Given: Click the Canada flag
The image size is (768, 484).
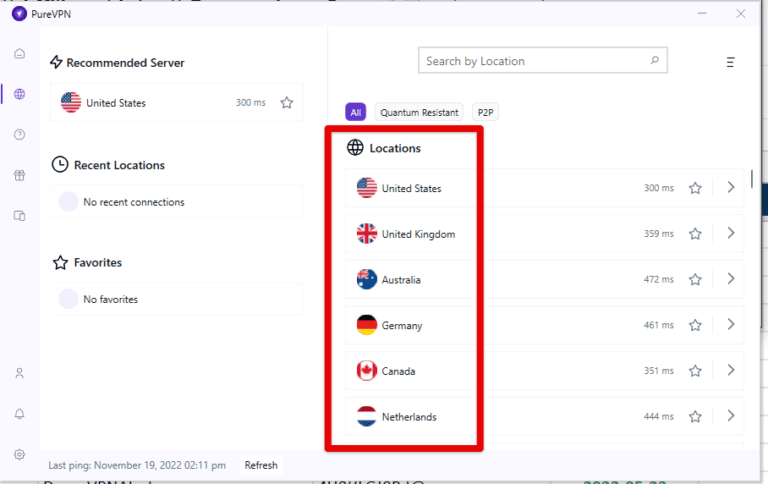Looking at the screenshot, I should point(367,370).
